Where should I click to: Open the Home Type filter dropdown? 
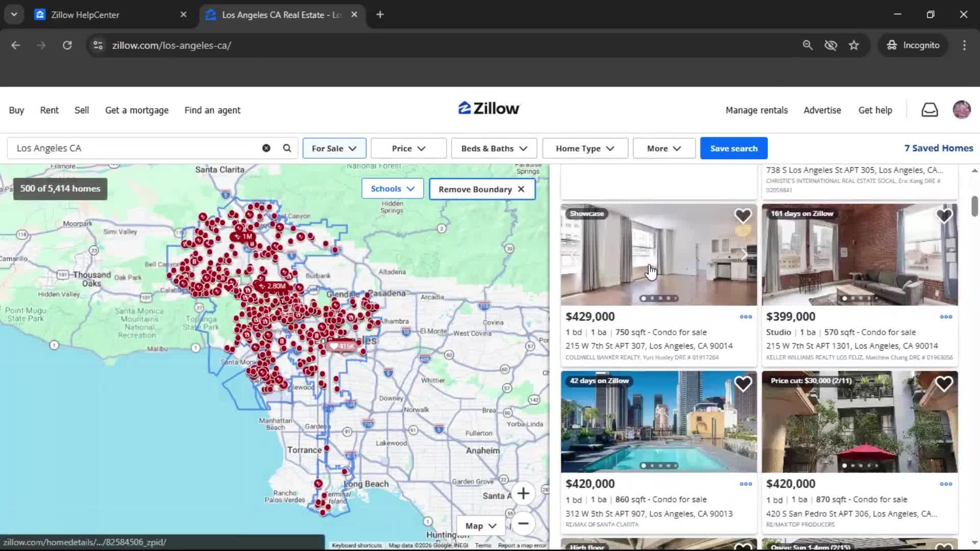pyautogui.click(x=584, y=148)
